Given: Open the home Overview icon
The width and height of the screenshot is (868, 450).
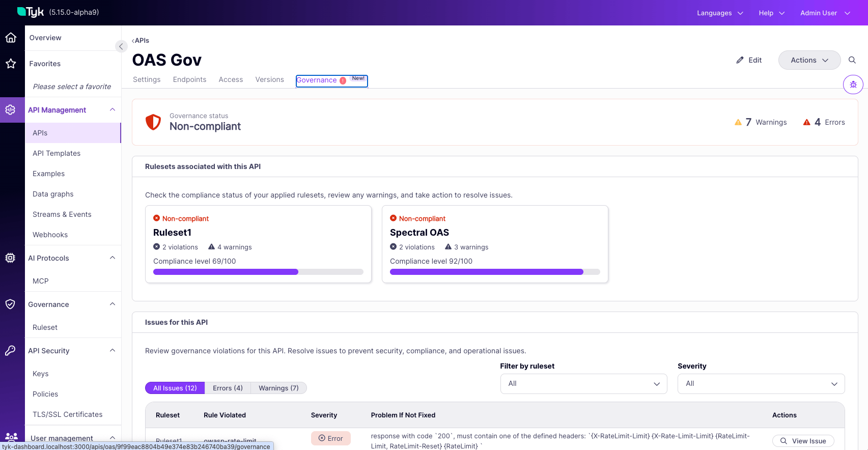Looking at the screenshot, I should pos(11,38).
